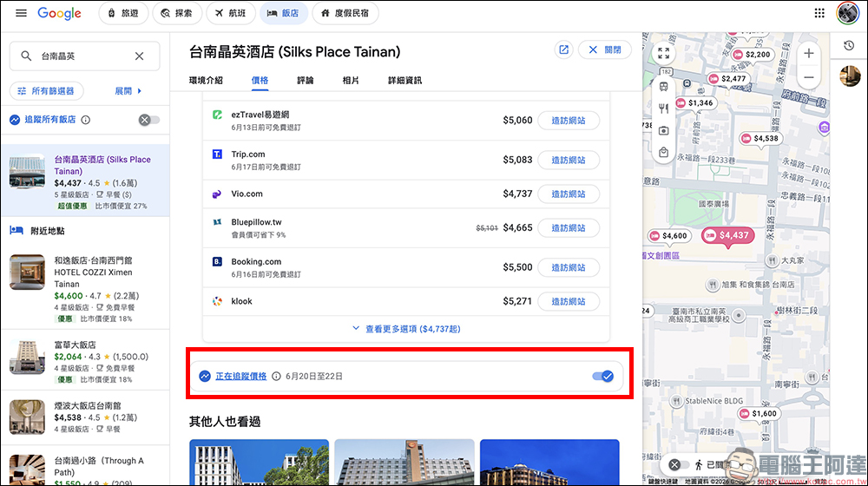Visit site for Bluepillow.tw offer
The image size is (868, 486).
click(x=569, y=228)
